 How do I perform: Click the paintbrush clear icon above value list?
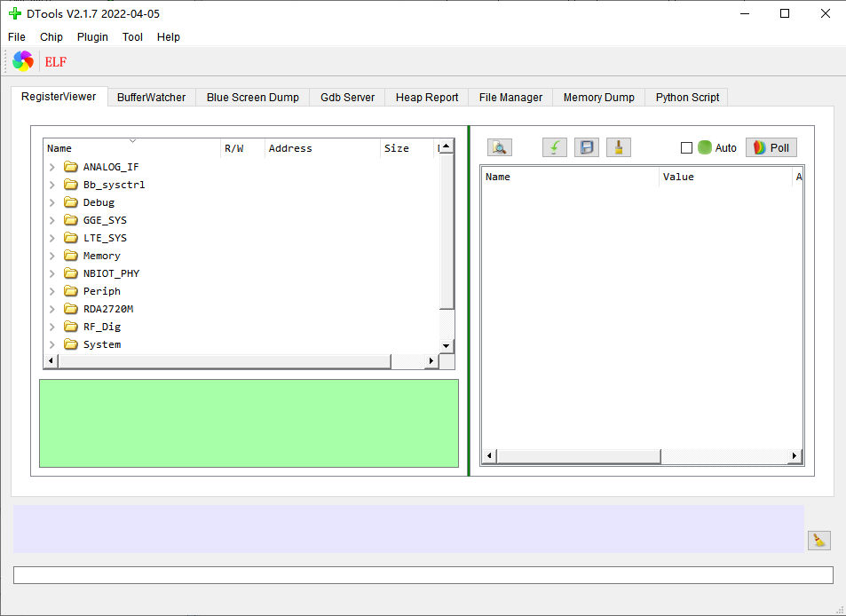click(619, 147)
